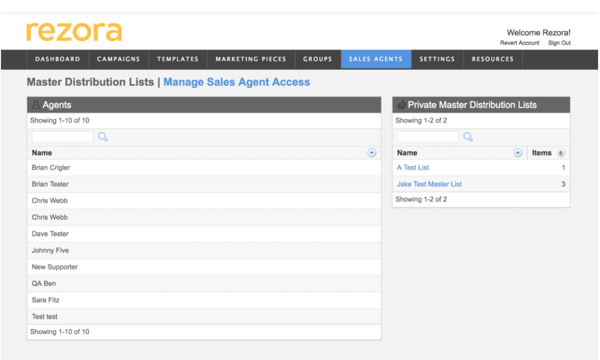Click the Revert Account link

click(x=520, y=43)
